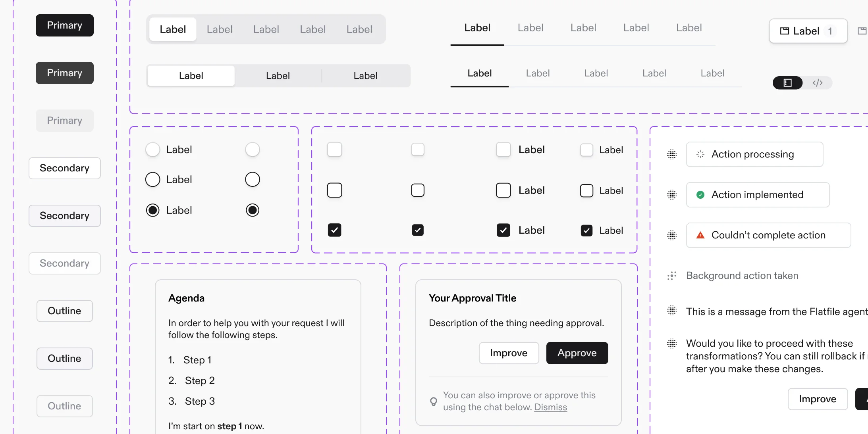The image size is (868, 434).
Task: Click the dark Primary button
Action: pyautogui.click(x=64, y=25)
